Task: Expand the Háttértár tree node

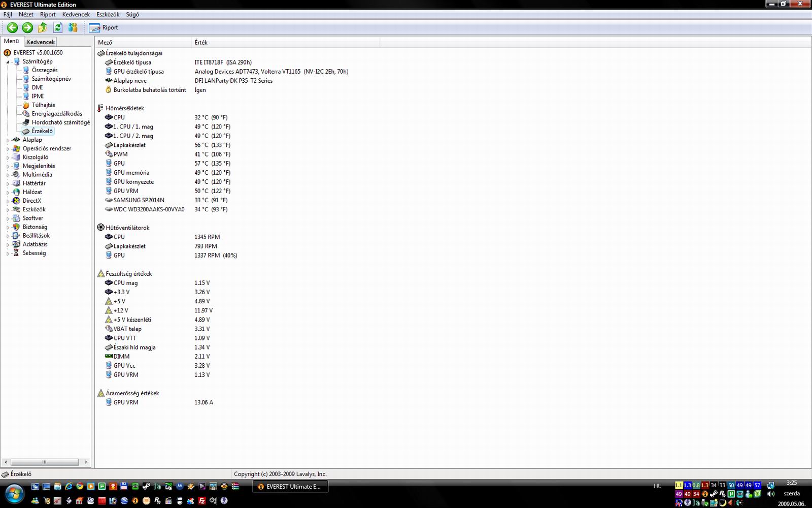Action: coord(8,183)
